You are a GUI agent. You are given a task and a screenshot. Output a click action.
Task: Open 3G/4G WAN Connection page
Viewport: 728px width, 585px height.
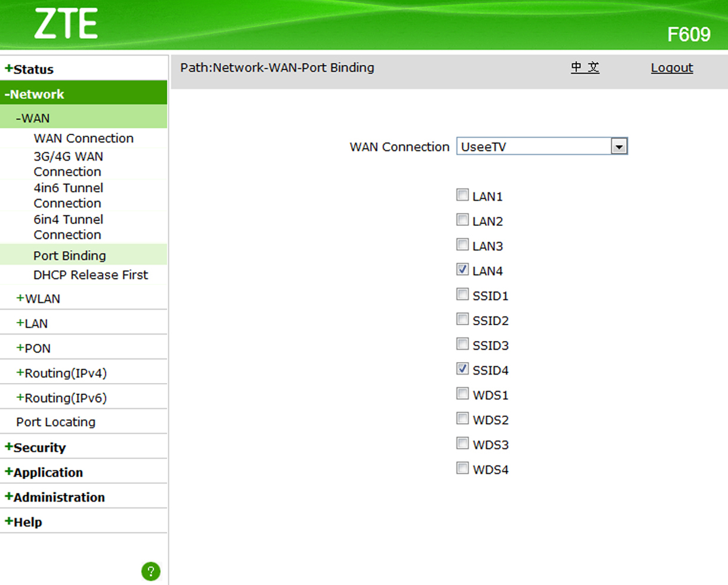click(68, 164)
